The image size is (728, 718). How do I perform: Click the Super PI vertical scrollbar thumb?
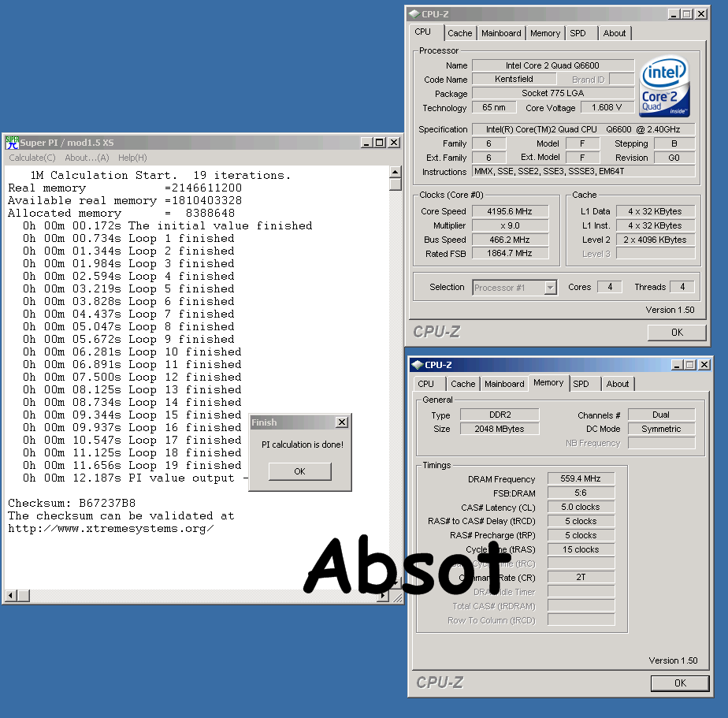point(395,184)
